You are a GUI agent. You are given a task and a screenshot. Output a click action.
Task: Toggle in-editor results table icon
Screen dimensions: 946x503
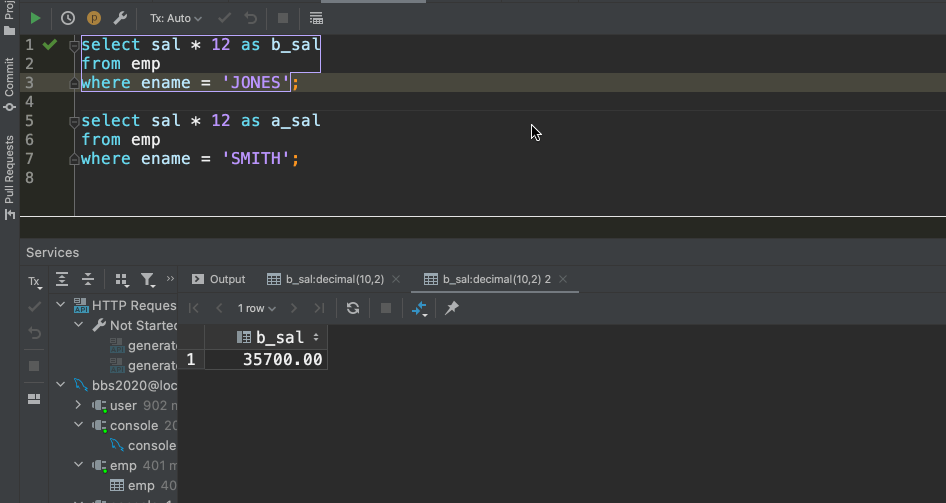[x=316, y=18]
